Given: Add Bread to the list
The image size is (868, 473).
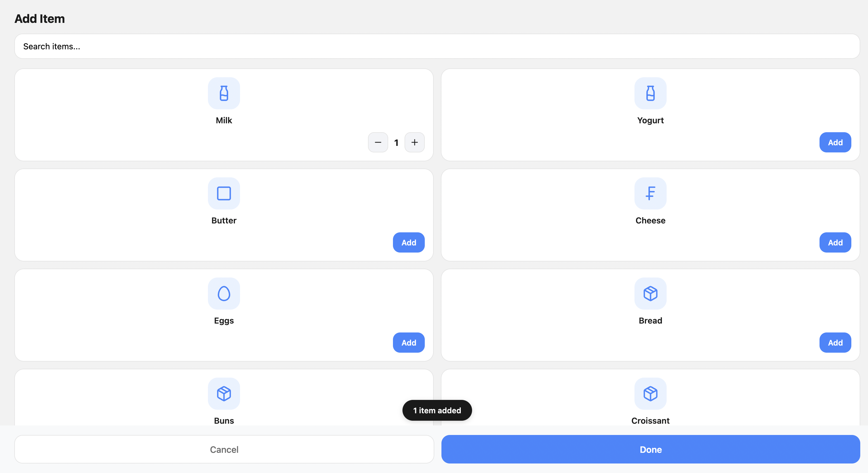Looking at the screenshot, I should (835, 342).
